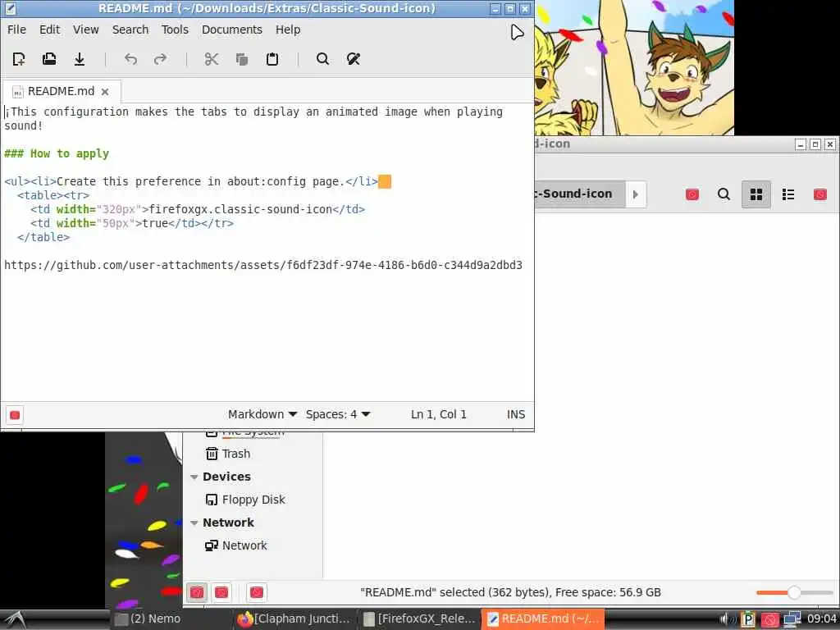840x630 pixels.
Task: Click the cartoon image in background window
Action: pos(634,67)
